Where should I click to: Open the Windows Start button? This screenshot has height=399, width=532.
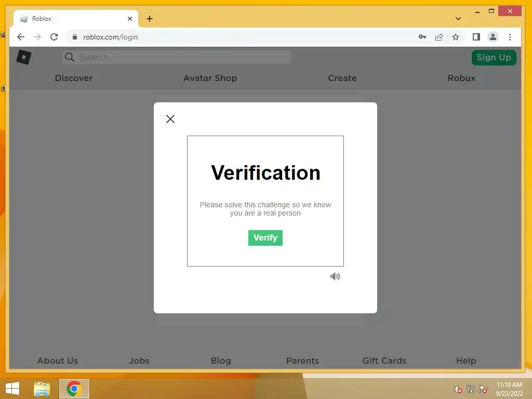point(12,389)
